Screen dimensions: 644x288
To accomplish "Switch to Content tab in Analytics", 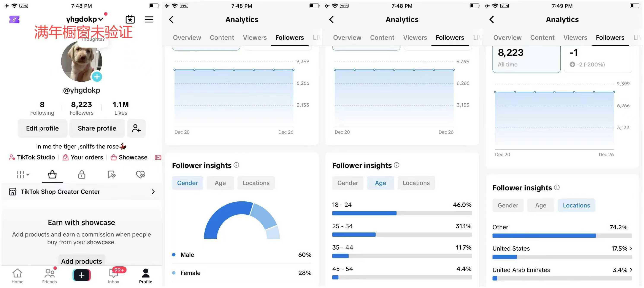I will point(222,37).
